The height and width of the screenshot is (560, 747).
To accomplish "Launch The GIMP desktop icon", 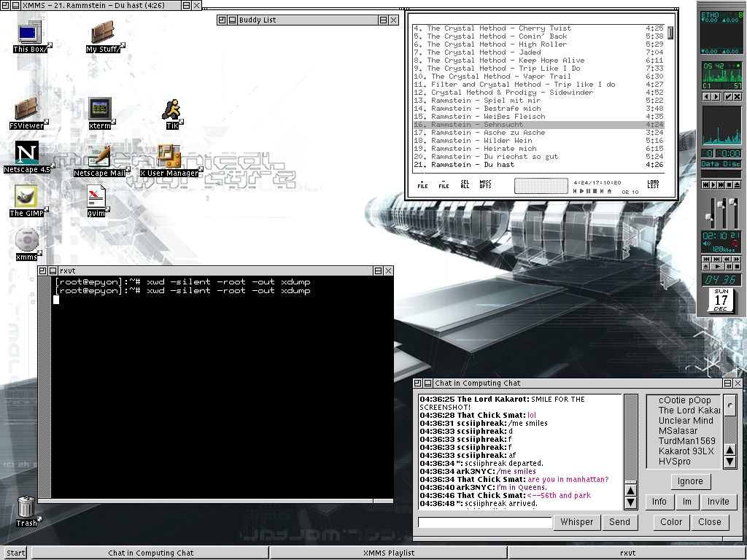I will (x=27, y=201).
